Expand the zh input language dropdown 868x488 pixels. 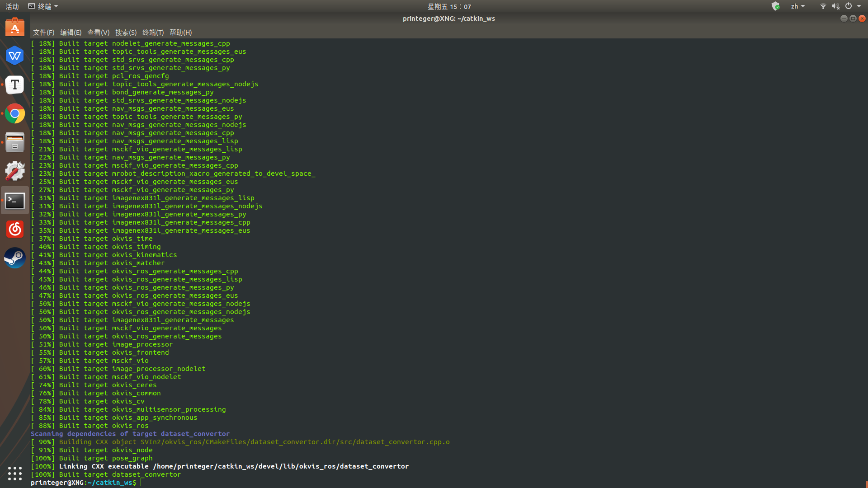click(797, 6)
